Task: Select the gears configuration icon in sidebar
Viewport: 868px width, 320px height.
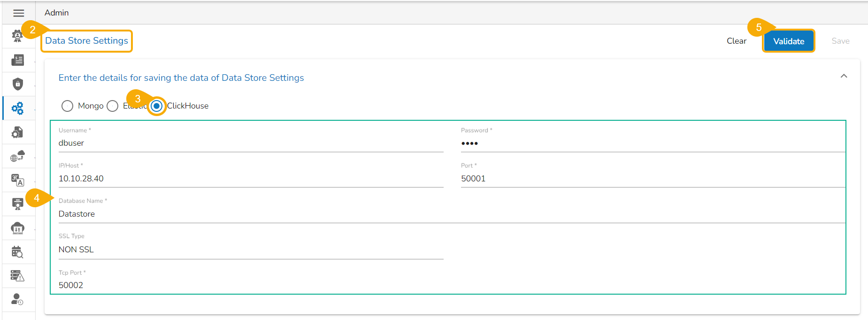Action: pos(18,109)
